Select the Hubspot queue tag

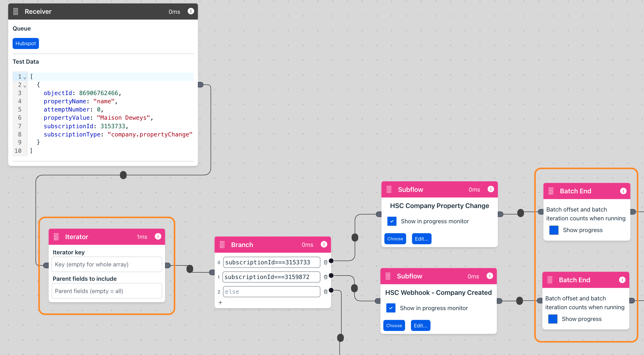click(x=26, y=43)
